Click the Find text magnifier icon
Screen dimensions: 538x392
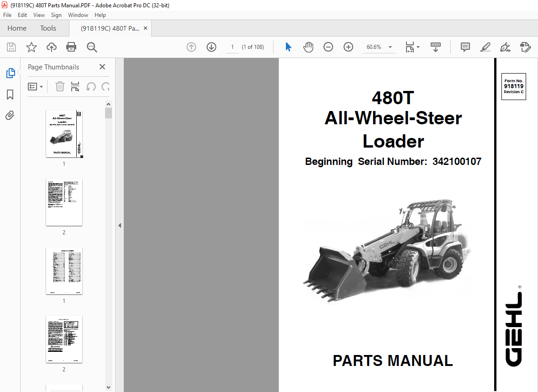92,47
